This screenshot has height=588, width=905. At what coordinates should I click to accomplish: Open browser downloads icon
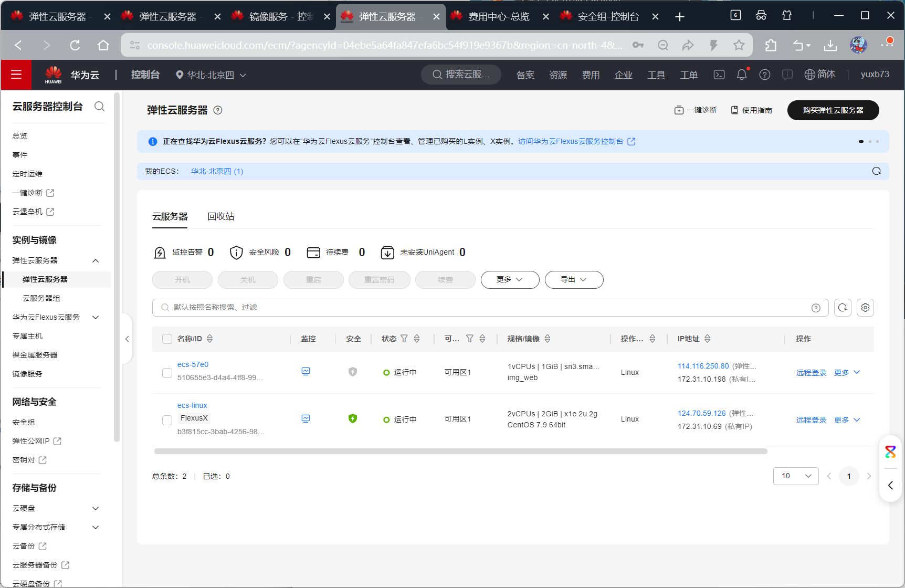830,45
